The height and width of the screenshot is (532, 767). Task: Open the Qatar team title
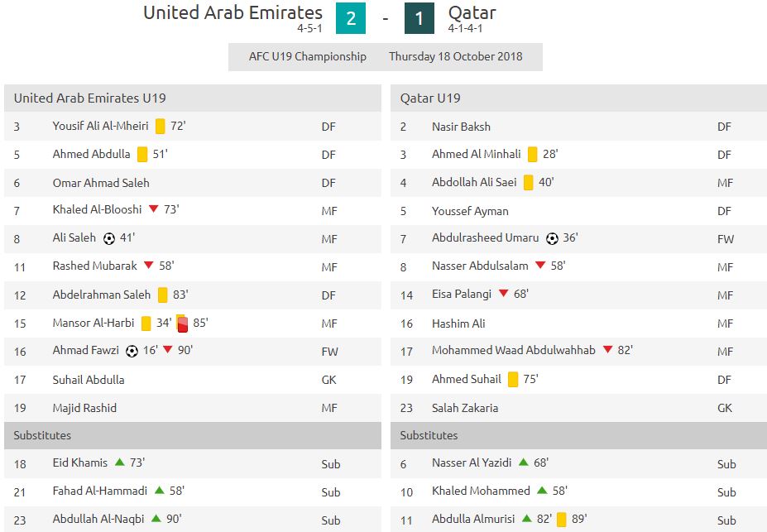click(x=472, y=13)
